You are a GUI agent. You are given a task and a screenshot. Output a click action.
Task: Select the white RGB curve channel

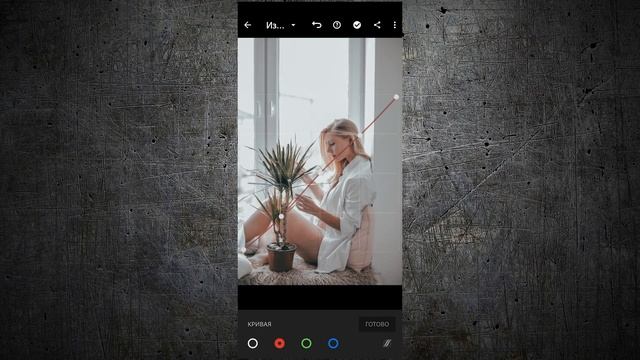[253, 343]
